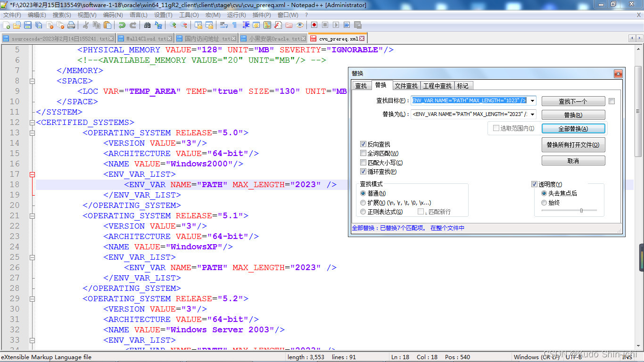Click the Save All toolbar icon

point(39,25)
